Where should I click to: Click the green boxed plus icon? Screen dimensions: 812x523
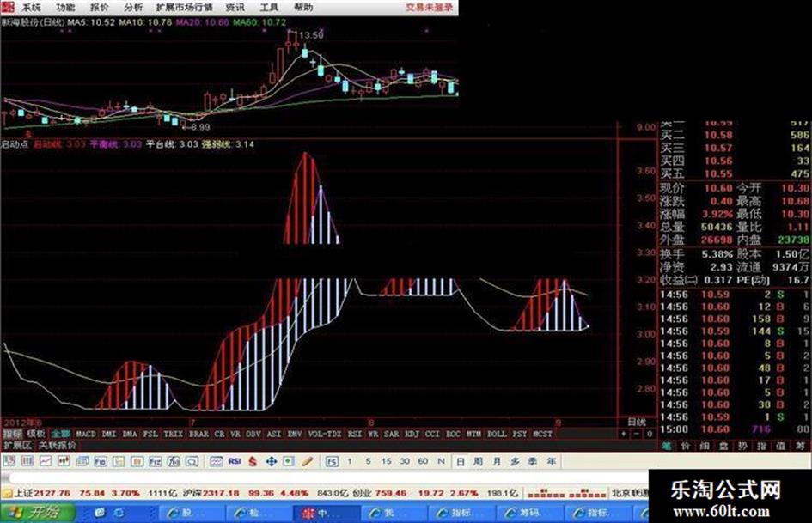(289, 461)
